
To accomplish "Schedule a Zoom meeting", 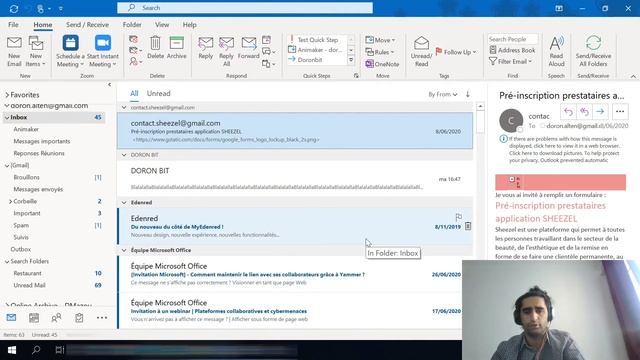I will (x=70, y=51).
